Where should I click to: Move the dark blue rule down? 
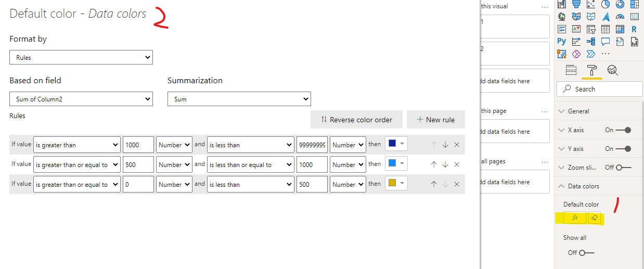coord(445,145)
